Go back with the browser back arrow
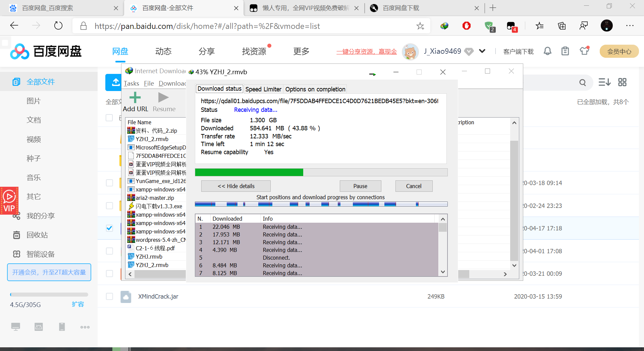 point(14,26)
